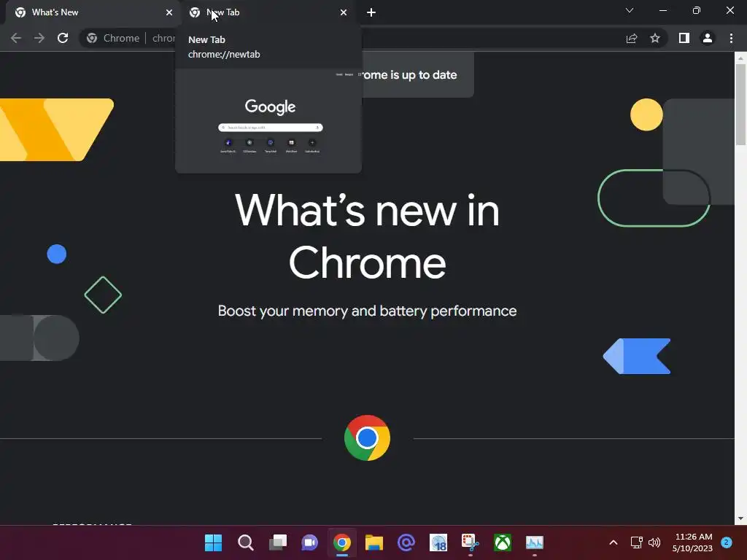Open the calendar 18 app on taskbar
Viewport: 747px width, 560px height.
click(438, 542)
